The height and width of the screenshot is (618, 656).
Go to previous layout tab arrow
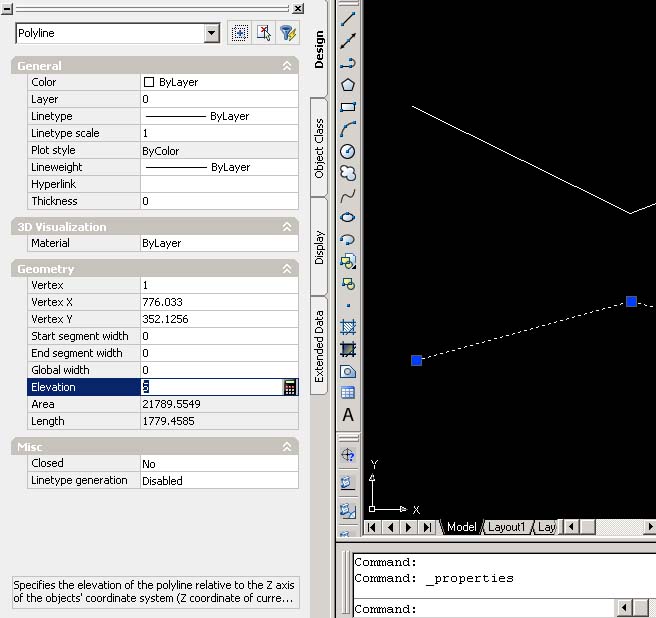(390, 527)
